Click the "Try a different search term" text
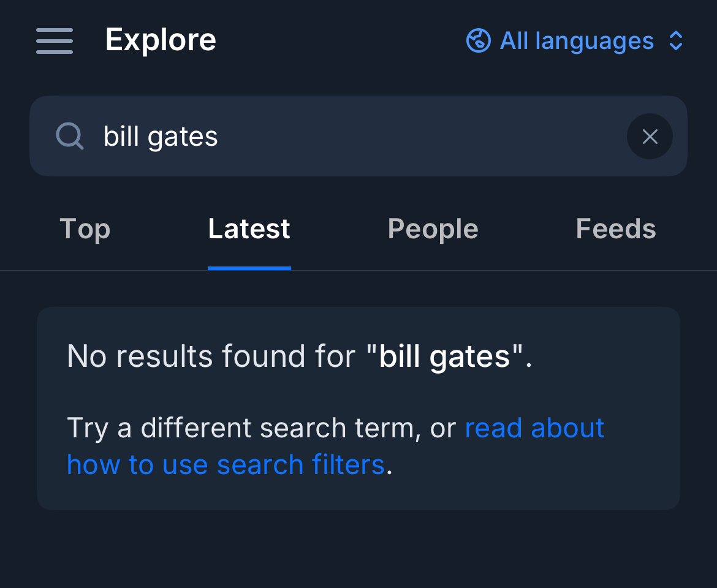 [242, 428]
